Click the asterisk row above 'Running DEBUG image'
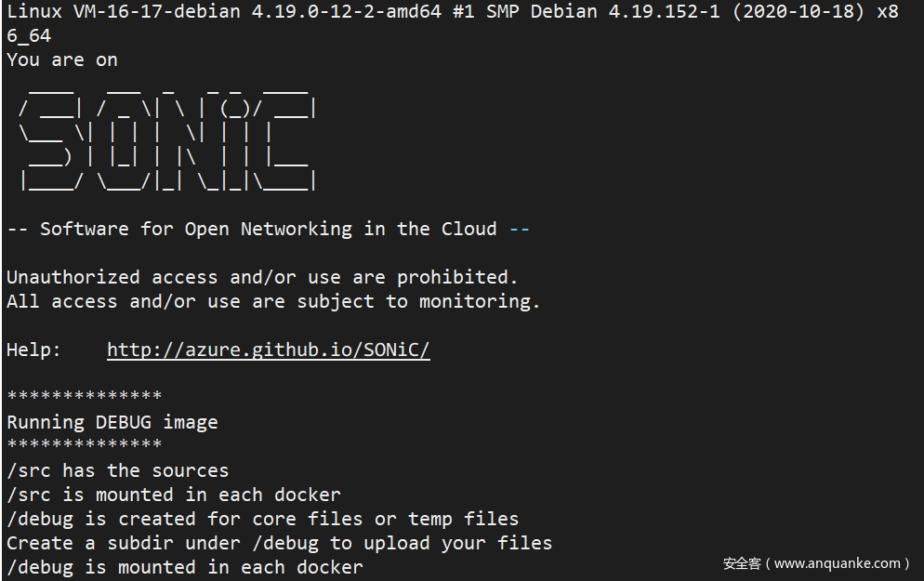This screenshot has width=924, height=581. click(x=84, y=398)
